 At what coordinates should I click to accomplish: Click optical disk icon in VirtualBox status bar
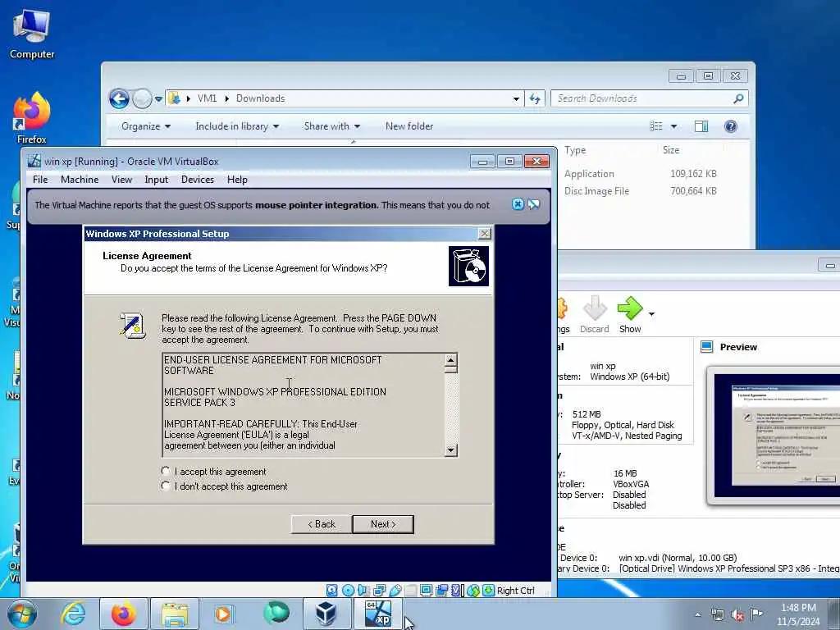pos(348,591)
